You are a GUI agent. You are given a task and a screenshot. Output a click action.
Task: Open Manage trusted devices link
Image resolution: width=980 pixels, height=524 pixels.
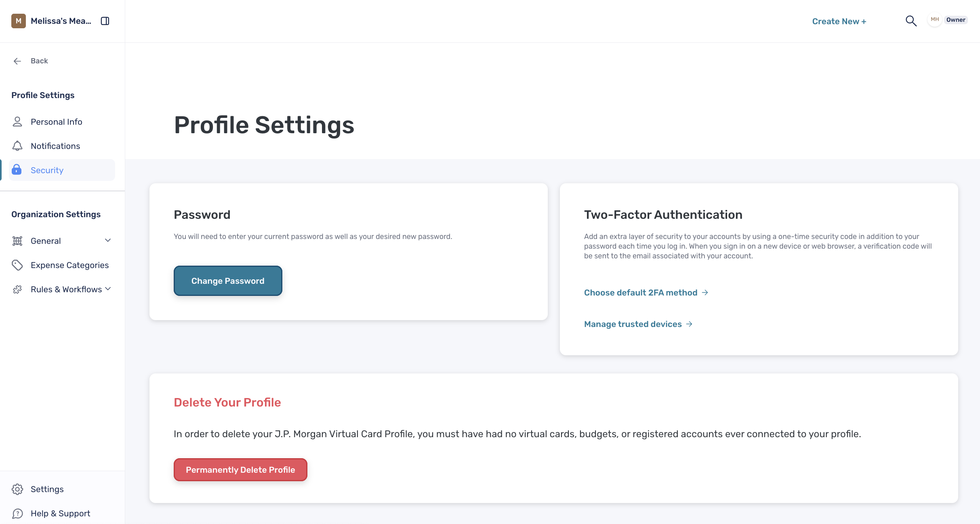(638, 324)
